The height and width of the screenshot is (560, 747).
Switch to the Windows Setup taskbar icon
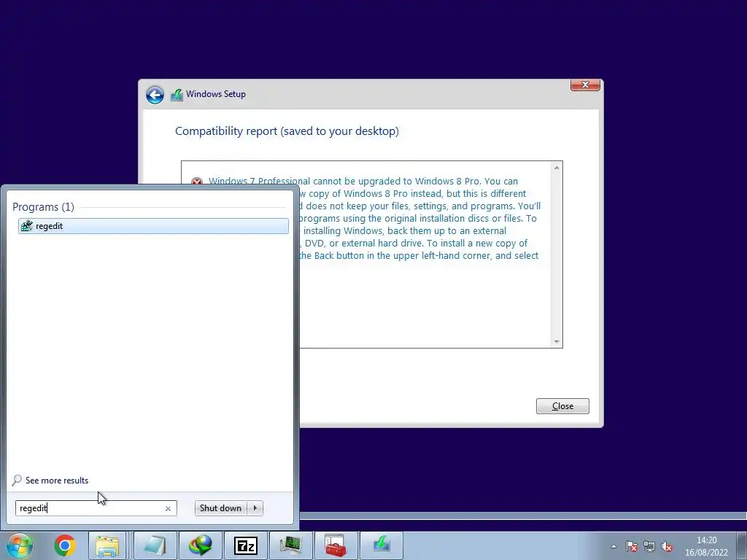[382, 545]
